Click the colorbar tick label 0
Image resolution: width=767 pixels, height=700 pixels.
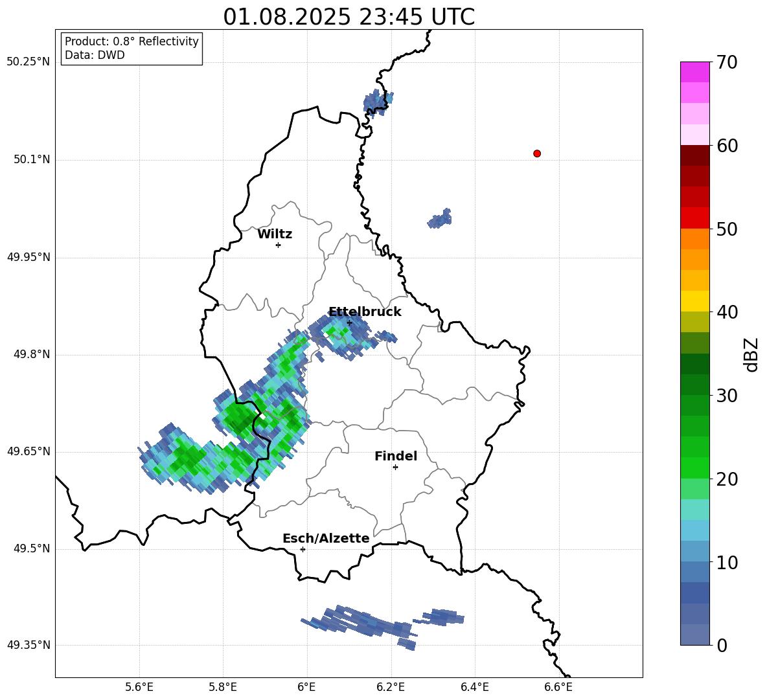click(x=722, y=645)
